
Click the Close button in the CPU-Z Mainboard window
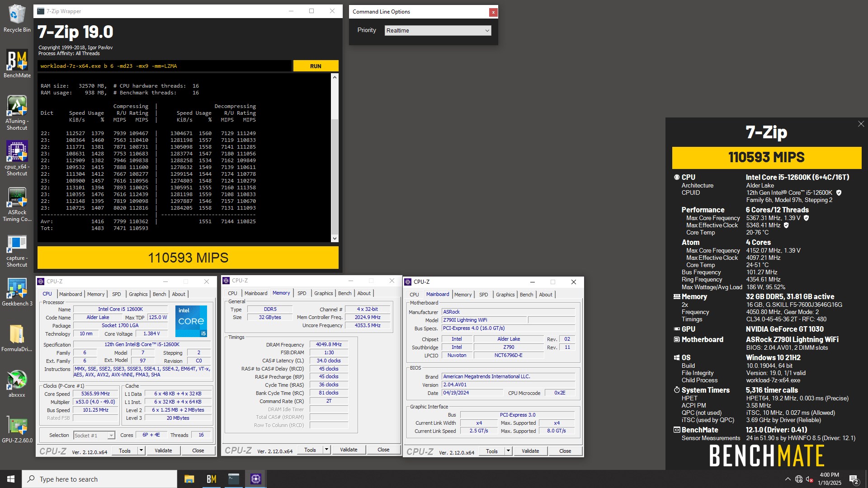click(565, 451)
